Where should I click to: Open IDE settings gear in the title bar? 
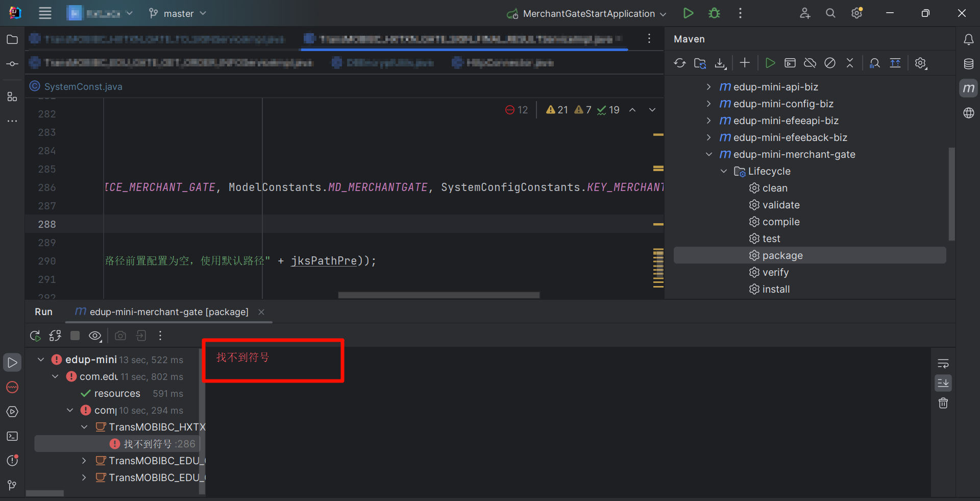coord(857,13)
